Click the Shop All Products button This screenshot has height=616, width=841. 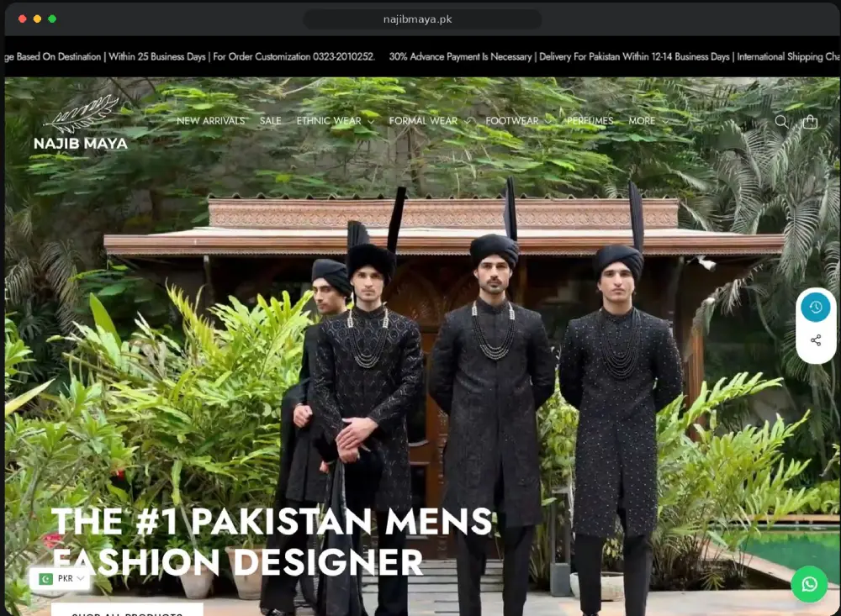tap(127, 610)
